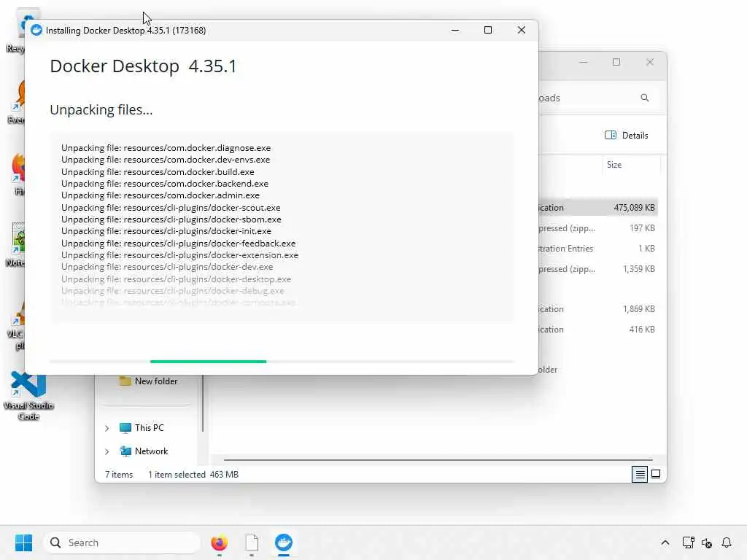Select the 1 KB Registration Entries row
Viewport: 747px width, 560px height.
click(599, 249)
